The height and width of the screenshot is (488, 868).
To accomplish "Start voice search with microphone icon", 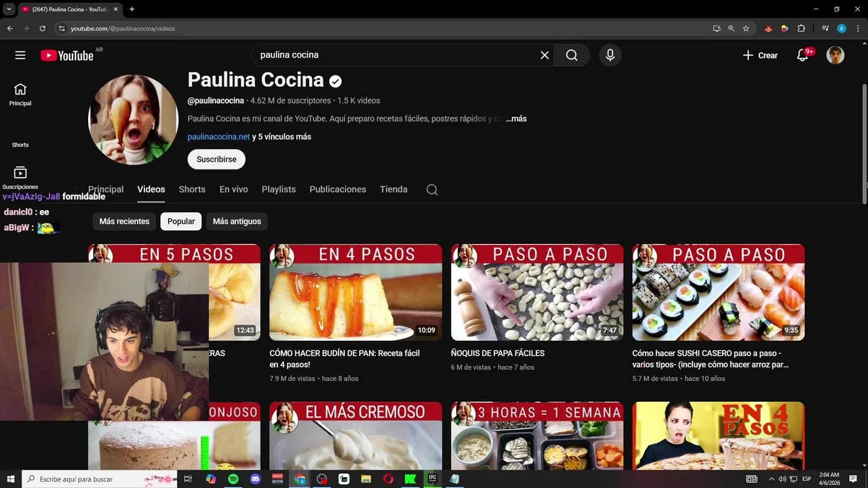I will [x=610, y=56].
